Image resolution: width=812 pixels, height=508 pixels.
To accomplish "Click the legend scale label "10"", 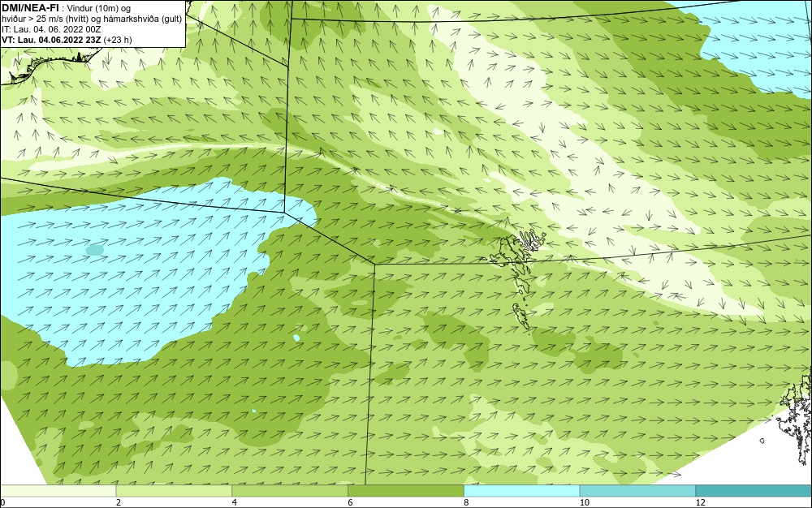I will [x=585, y=502].
